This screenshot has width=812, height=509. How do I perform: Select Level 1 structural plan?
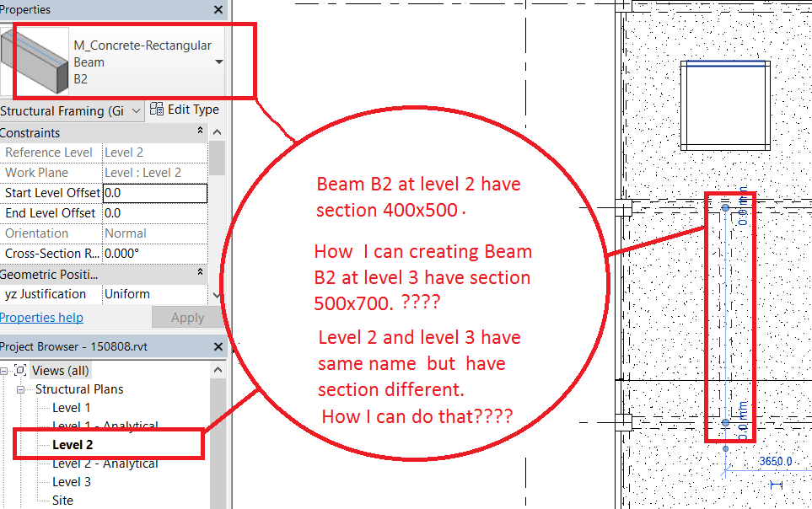tap(72, 408)
